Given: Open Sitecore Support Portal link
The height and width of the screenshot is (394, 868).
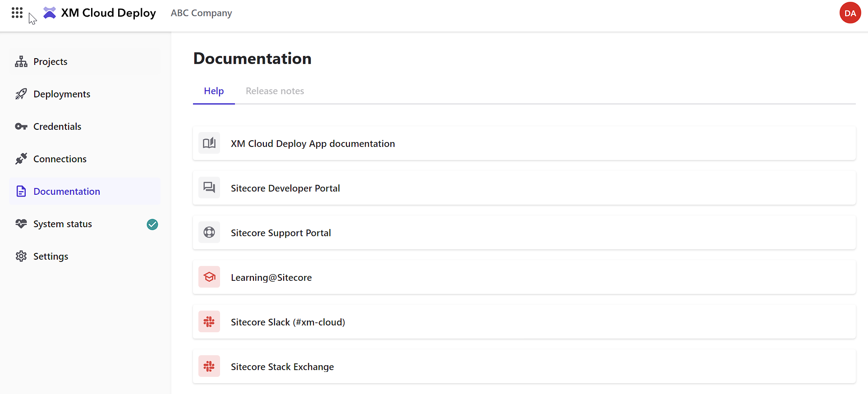Looking at the screenshot, I should point(524,233).
